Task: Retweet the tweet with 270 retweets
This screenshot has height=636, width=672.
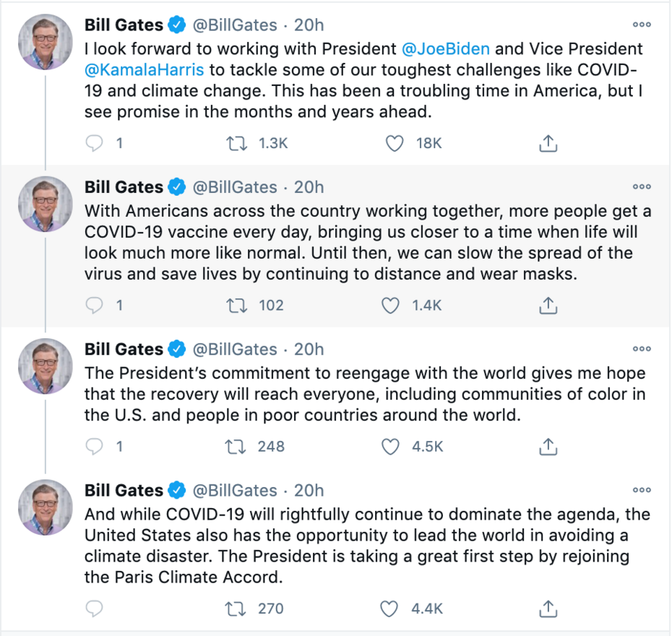Action: (x=236, y=609)
